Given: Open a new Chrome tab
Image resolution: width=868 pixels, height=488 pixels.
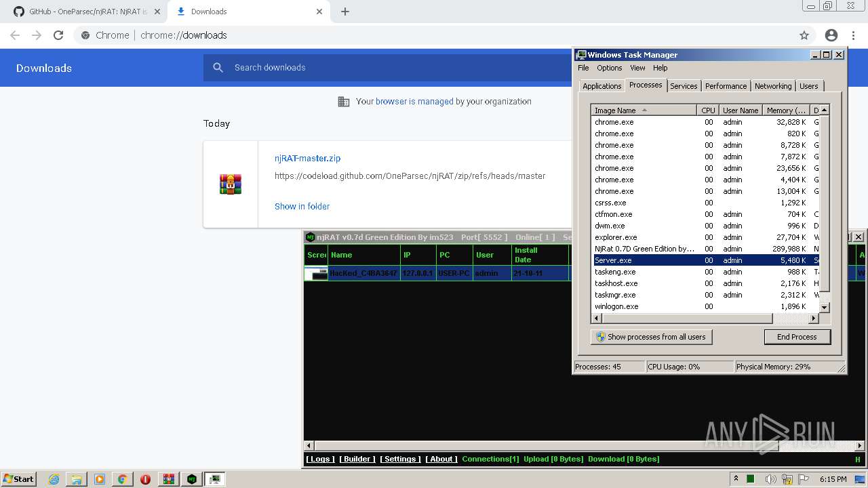Looking at the screenshot, I should [x=345, y=12].
